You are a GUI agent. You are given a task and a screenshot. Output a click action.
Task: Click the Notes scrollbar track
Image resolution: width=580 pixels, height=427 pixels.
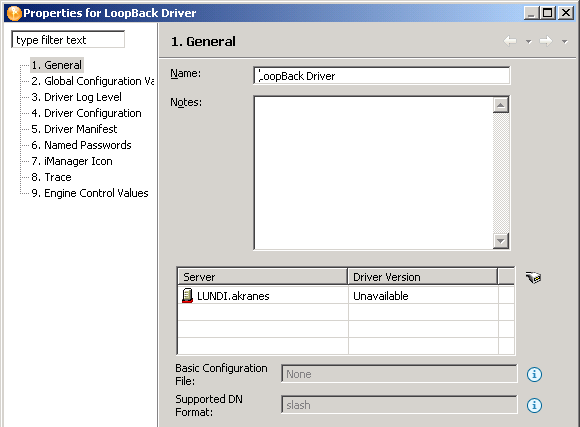point(501,173)
